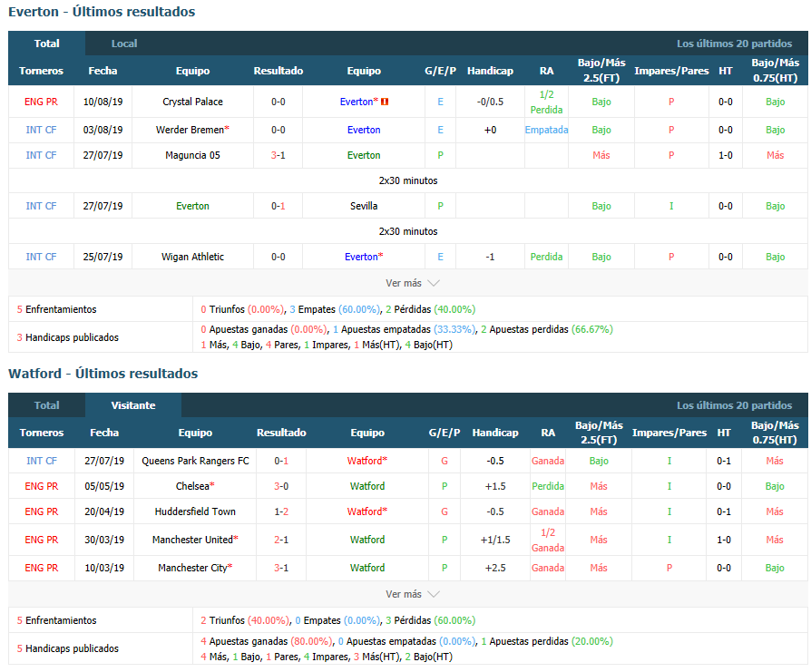Viewport: 811px width, 672px height.
Task: Click Everton in the Werder Bremen row
Action: (364, 130)
